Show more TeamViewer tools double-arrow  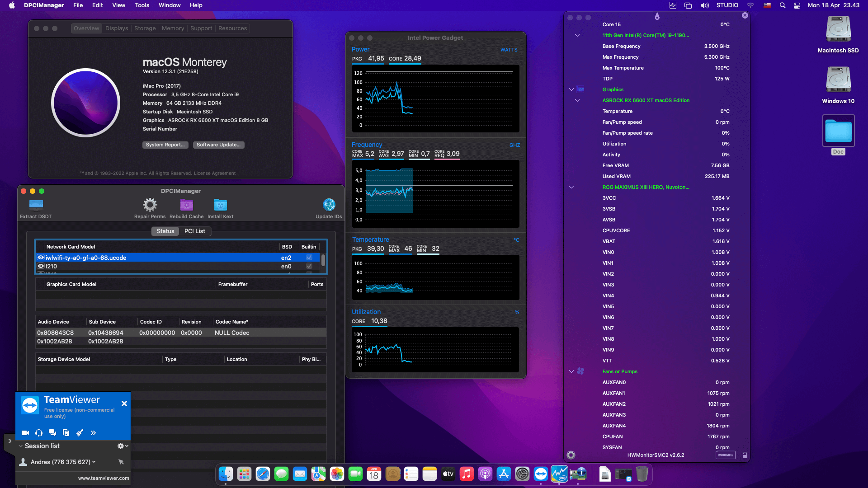tap(93, 433)
